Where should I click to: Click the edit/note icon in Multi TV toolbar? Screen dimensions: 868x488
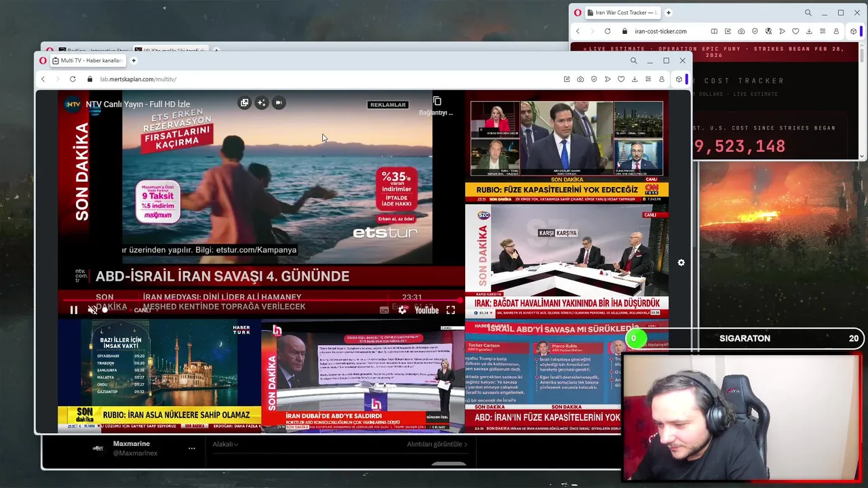[x=567, y=79]
